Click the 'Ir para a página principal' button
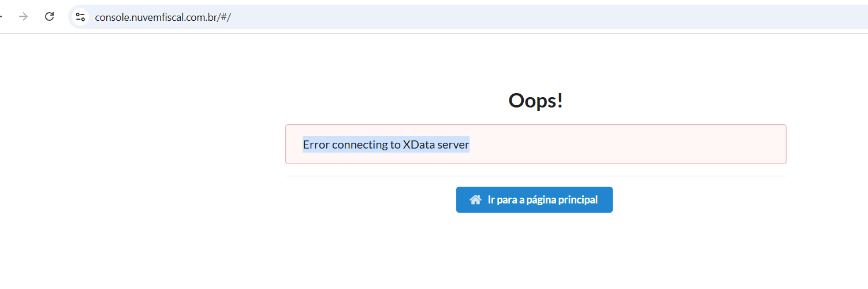This screenshot has width=868, height=289. 534,199
